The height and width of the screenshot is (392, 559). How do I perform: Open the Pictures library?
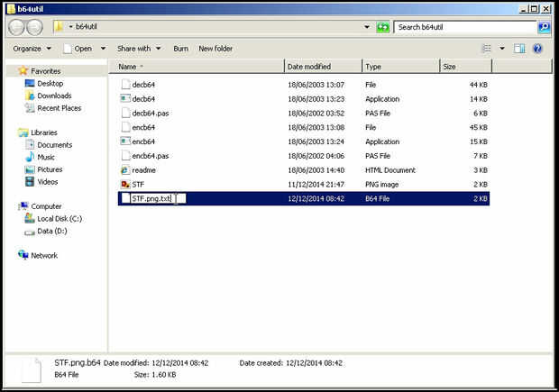coord(50,169)
